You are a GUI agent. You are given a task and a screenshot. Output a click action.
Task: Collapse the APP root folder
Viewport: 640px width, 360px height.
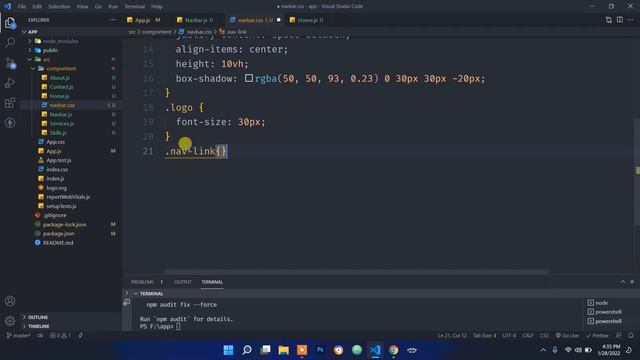[x=24, y=32]
